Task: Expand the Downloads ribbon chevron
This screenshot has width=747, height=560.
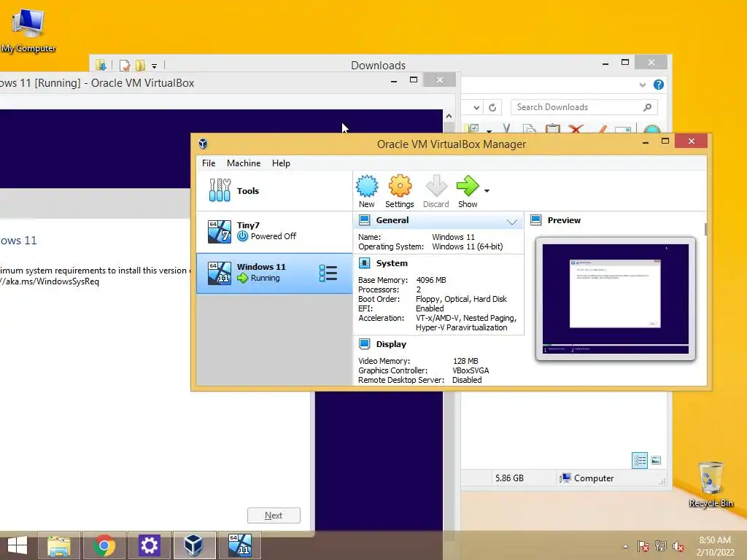Action: coord(642,85)
